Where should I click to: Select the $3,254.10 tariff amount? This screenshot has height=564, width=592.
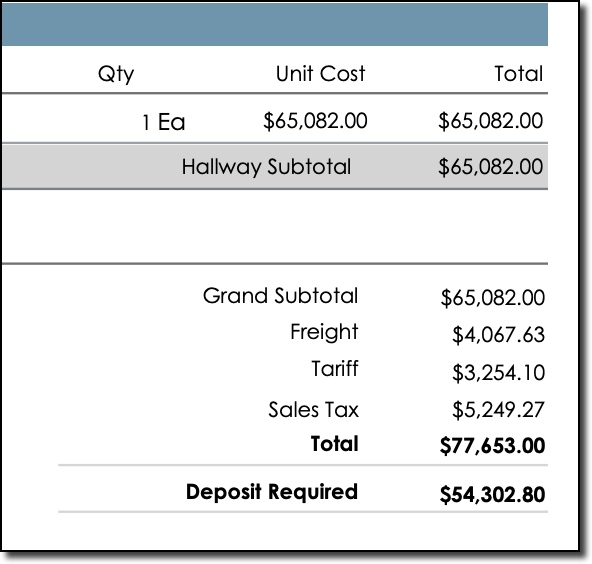click(498, 372)
